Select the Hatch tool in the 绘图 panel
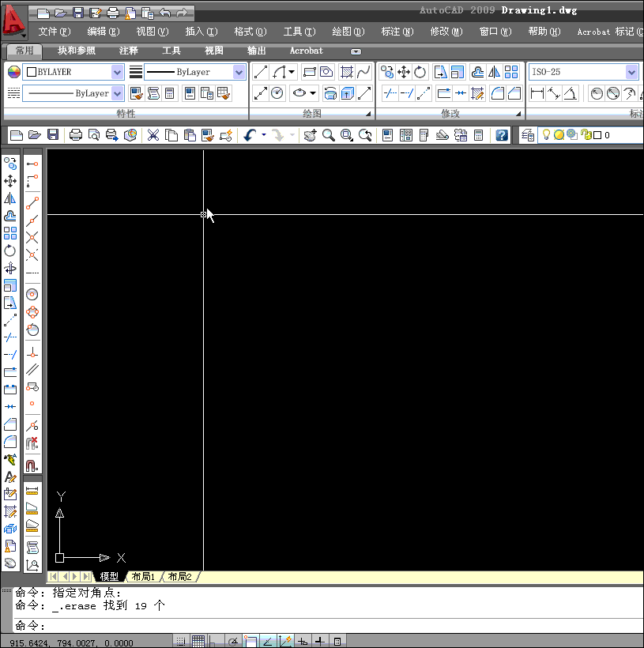The image size is (644, 648). [x=346, y=72]
